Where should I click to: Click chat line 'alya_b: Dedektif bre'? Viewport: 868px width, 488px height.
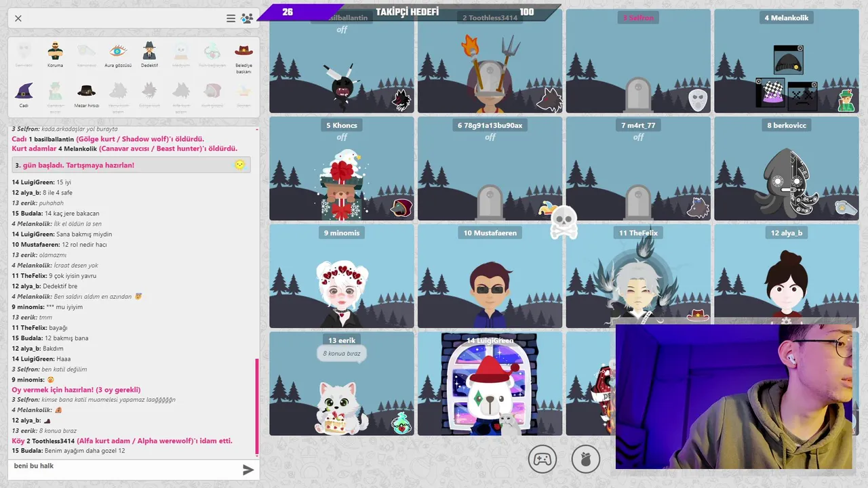click(x=45, y=286)
